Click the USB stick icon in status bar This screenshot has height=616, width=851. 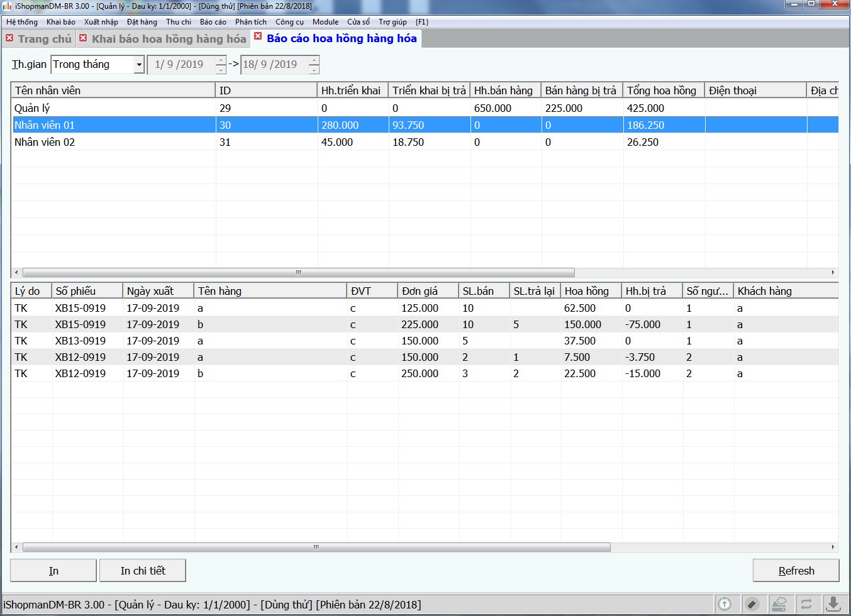pyautogui.click(x=752, y=604)
